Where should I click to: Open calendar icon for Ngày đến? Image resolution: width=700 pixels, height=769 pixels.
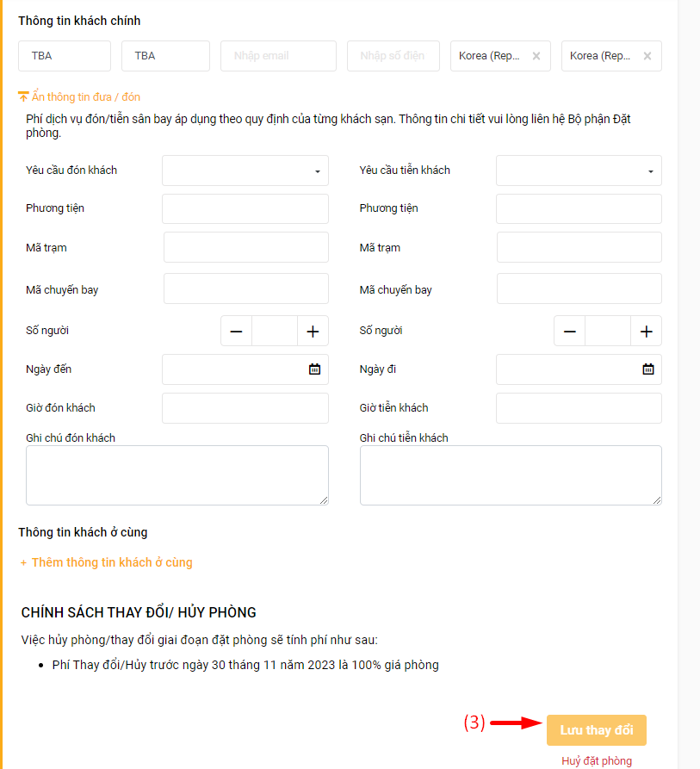coord(315,369)
